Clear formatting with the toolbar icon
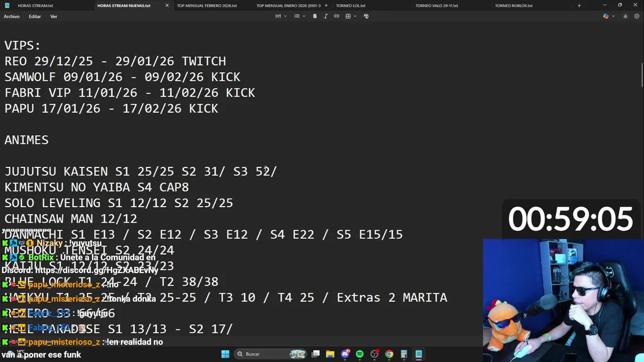This screenshot has height=362, width=644. pos(366,16)
